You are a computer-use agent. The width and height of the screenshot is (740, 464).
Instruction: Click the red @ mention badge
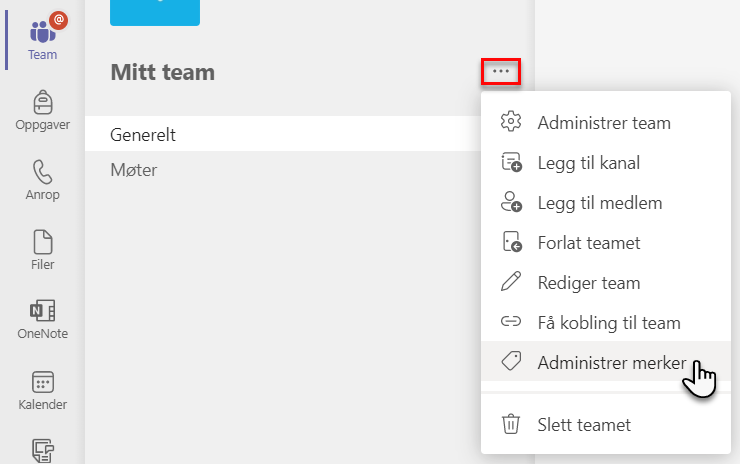tap(59, 20)
